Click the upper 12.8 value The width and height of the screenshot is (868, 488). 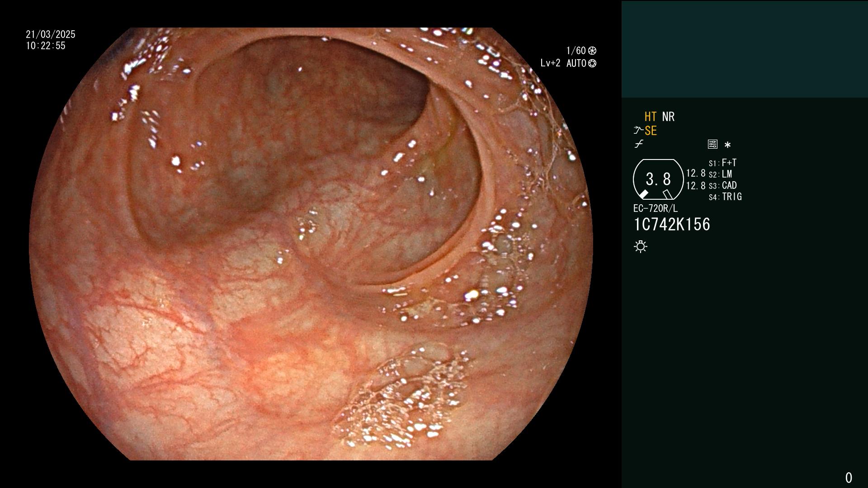[696, 173]
